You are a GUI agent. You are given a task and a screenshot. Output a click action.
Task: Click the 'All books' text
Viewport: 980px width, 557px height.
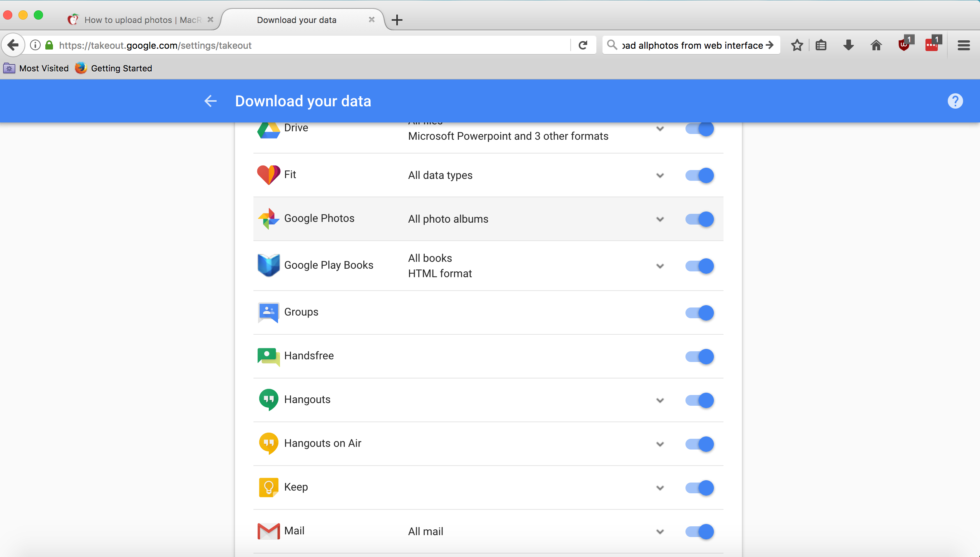coord(430,258)
